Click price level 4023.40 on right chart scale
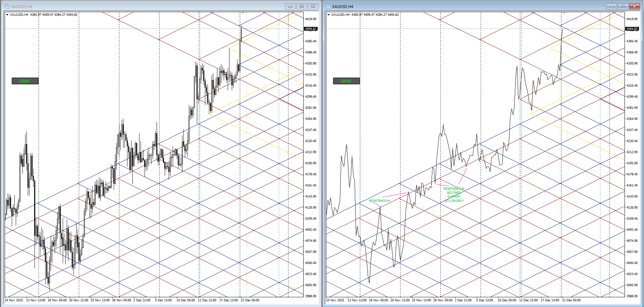Image resolution: width=644 pixels, height=307 pixels. click(632, 274)
